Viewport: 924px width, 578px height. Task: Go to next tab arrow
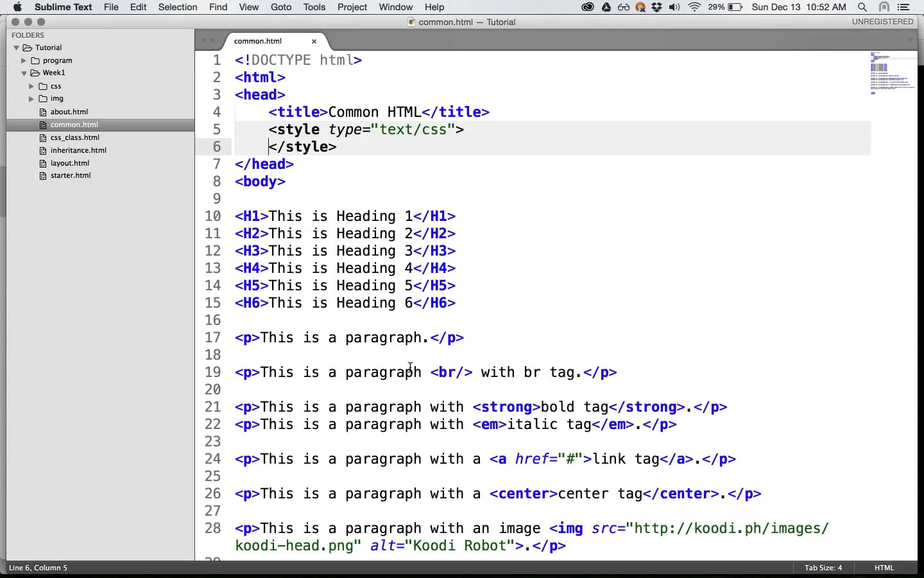point(214,40)
